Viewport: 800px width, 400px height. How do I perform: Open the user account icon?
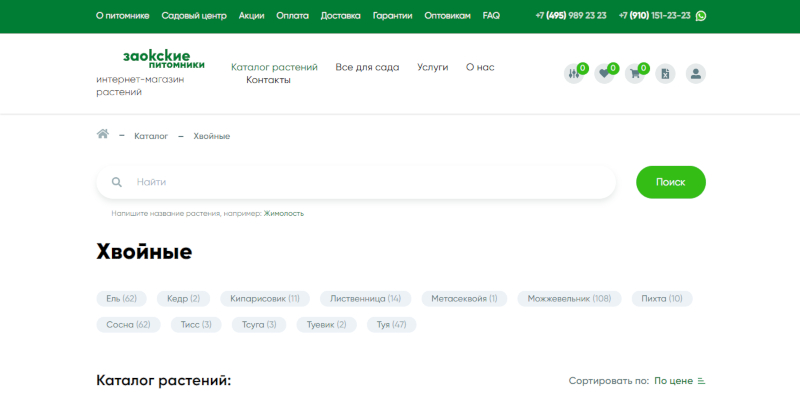(x=696, y=73)
